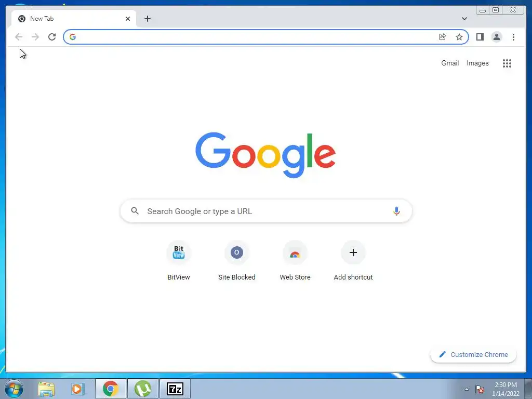The image size is (532, 399).
Task: Click the magnifier icon in search box
Action: 135,211
